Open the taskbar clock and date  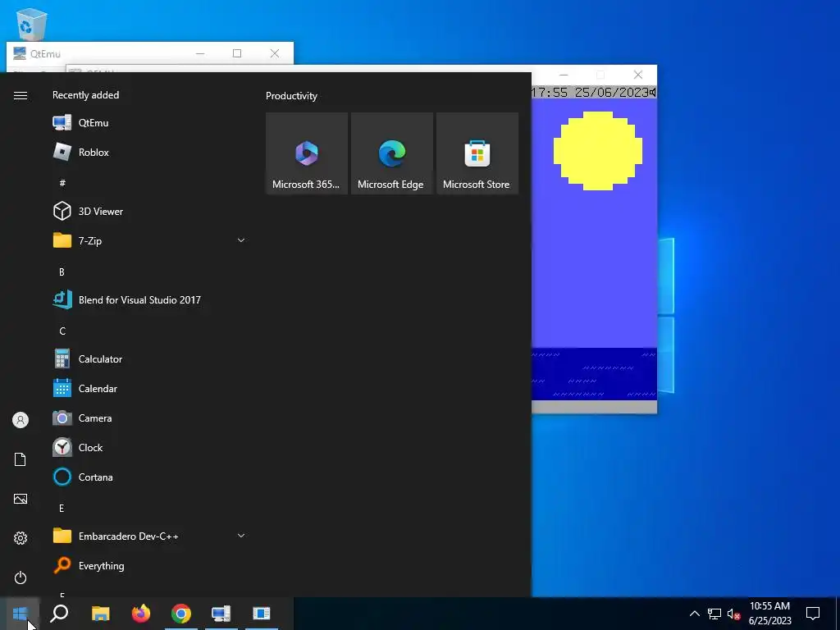[x=769, y=614]
